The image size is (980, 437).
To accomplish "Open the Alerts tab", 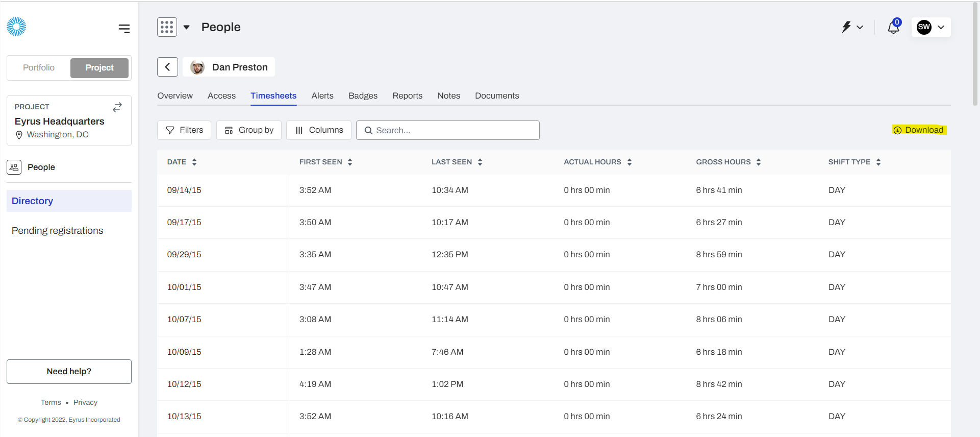I will click(322, 95).
